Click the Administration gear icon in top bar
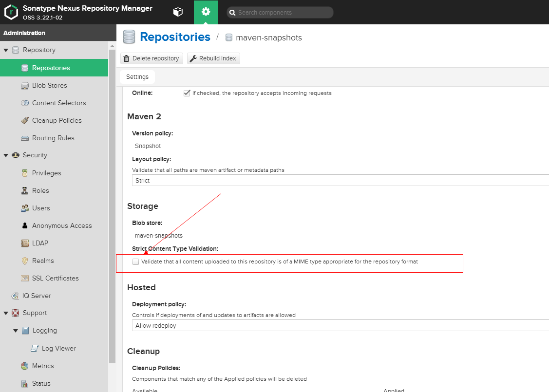The image size is (549, 392). (206, 12)
